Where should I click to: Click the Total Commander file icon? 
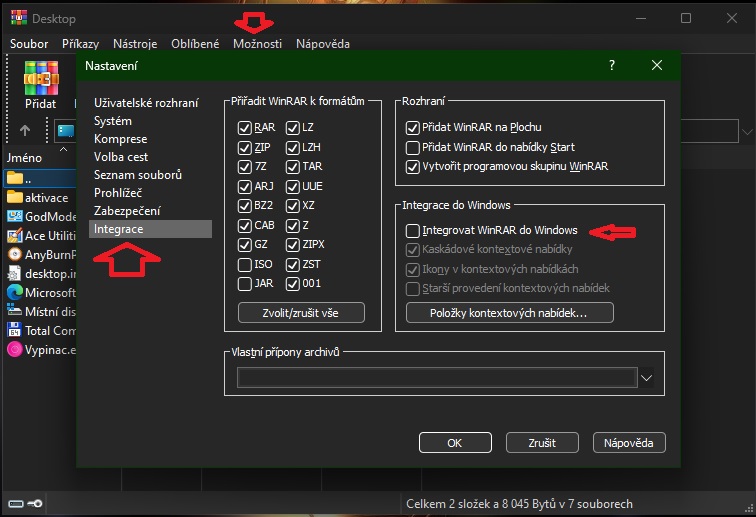tap(15, 330)
